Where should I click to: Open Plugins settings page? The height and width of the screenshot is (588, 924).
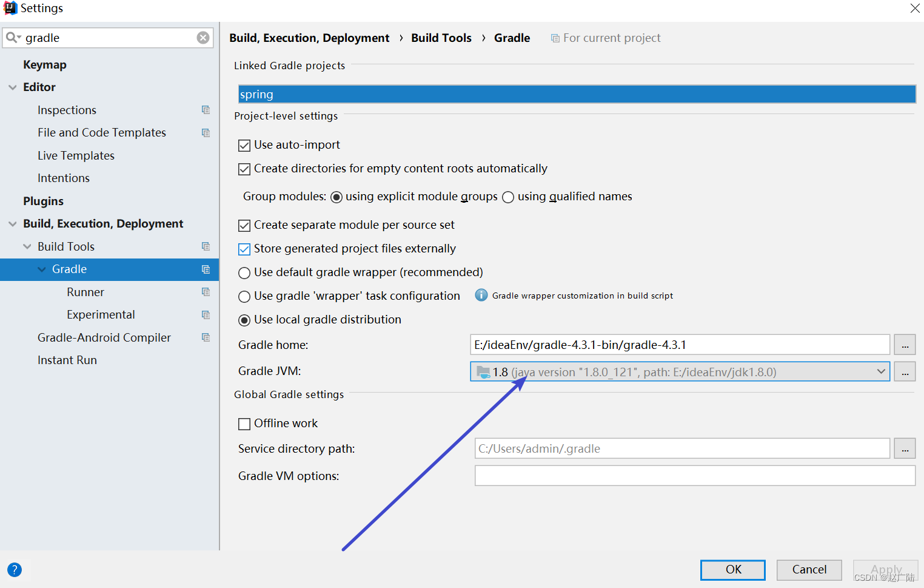[x=43, y=201]
